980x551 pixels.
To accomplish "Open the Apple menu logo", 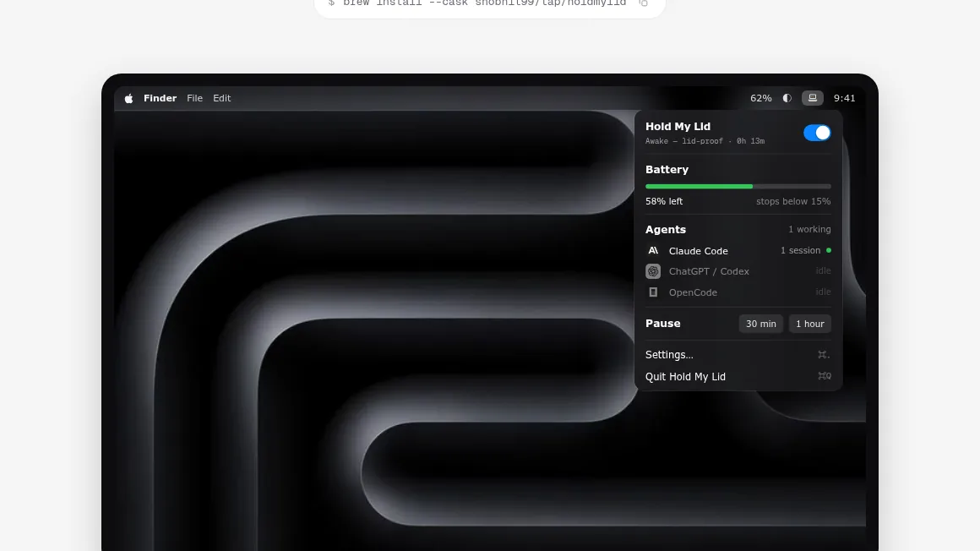I will (x=128, y=98).
